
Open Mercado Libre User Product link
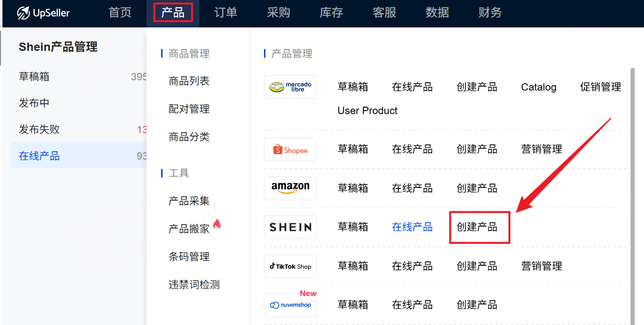367,111
